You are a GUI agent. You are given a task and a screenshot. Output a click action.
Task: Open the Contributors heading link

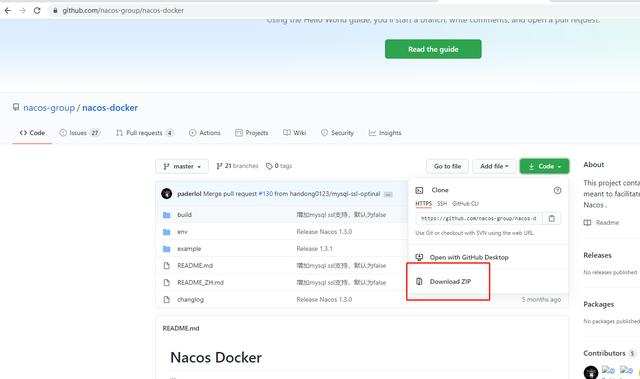604,353
